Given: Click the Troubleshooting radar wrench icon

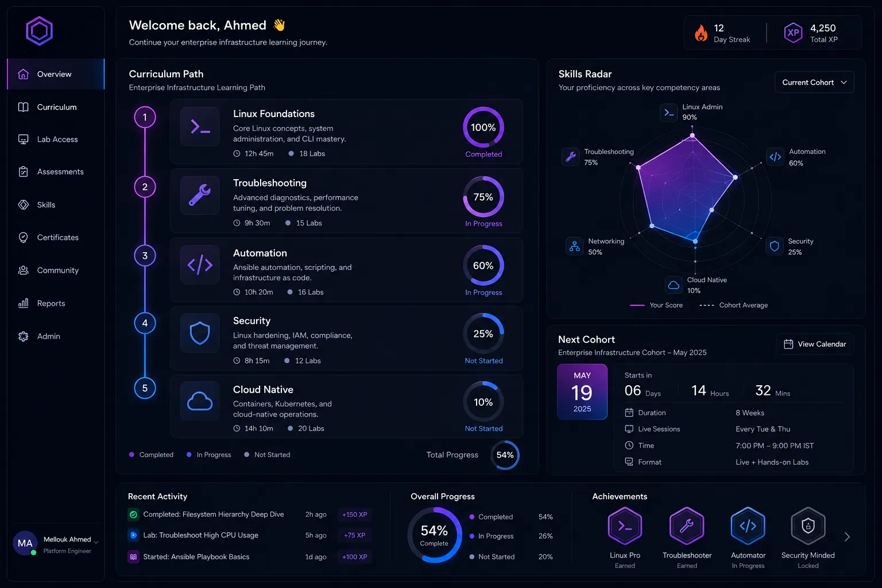Looking at the screenshot, I should 571,157.
